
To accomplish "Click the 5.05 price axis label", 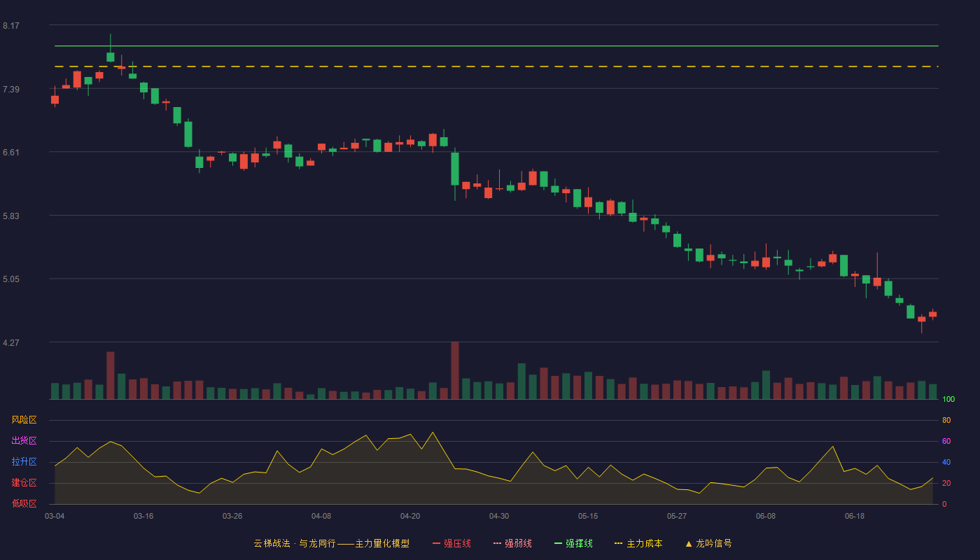I will pos(11,279).
